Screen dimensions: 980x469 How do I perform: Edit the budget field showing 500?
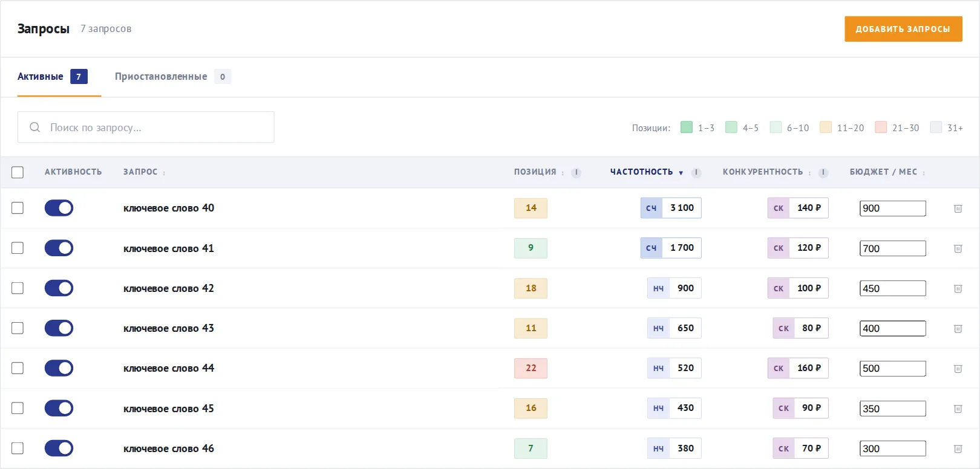[x=893, y=369]
